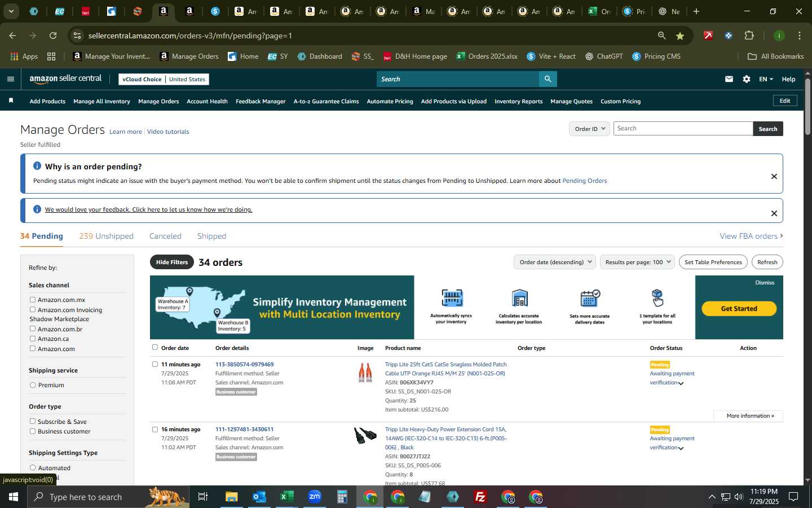812x508 pixels.
Task: Close the feedback request banner
Action: (x=774, y=213)
